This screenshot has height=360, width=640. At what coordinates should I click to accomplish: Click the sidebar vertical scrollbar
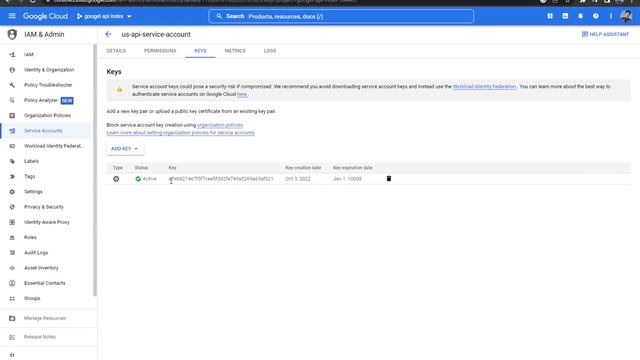[x=95, y=170]
